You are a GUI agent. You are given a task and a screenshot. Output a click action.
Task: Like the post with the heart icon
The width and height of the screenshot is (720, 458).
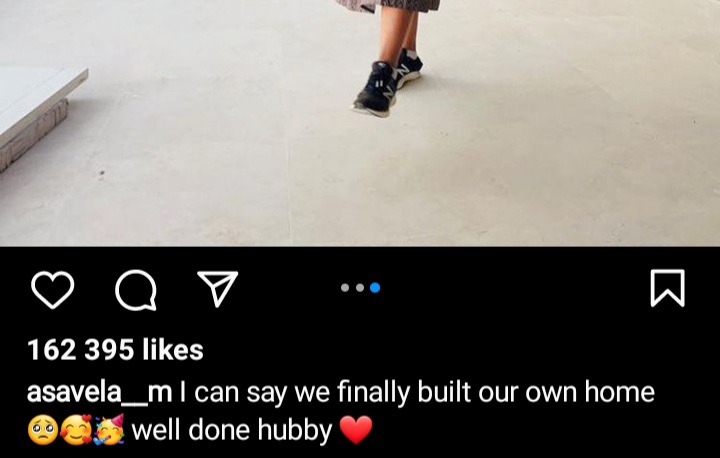coord(52,289)
